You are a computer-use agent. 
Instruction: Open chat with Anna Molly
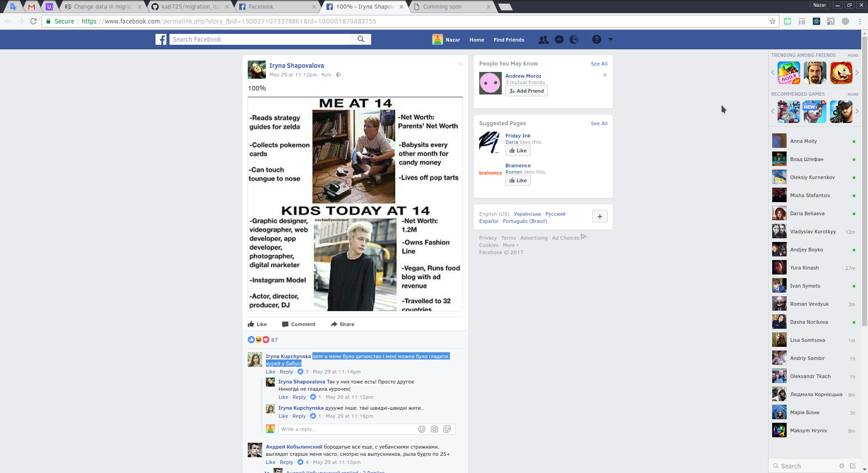(x=814, y=141)
